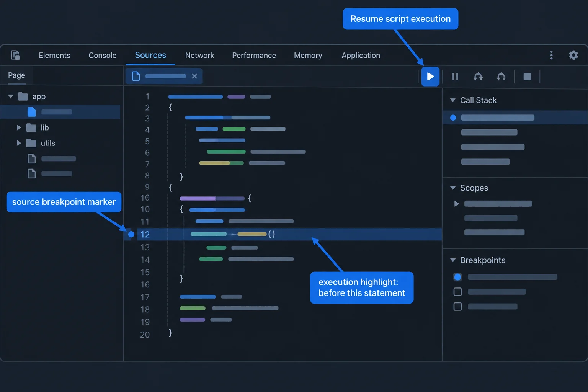Click the lib folder icon
The width and height of the screenshot is (588, 392).
[x=31, y=127]
